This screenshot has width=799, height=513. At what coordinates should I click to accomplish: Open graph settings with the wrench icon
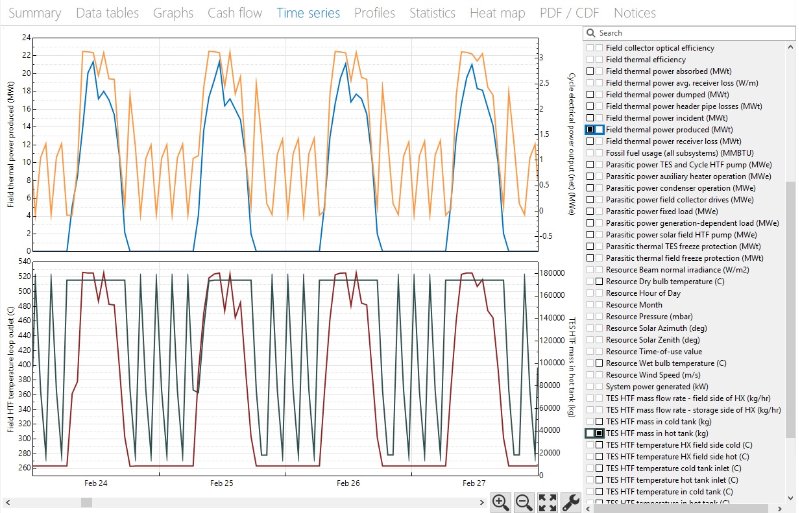571,502
